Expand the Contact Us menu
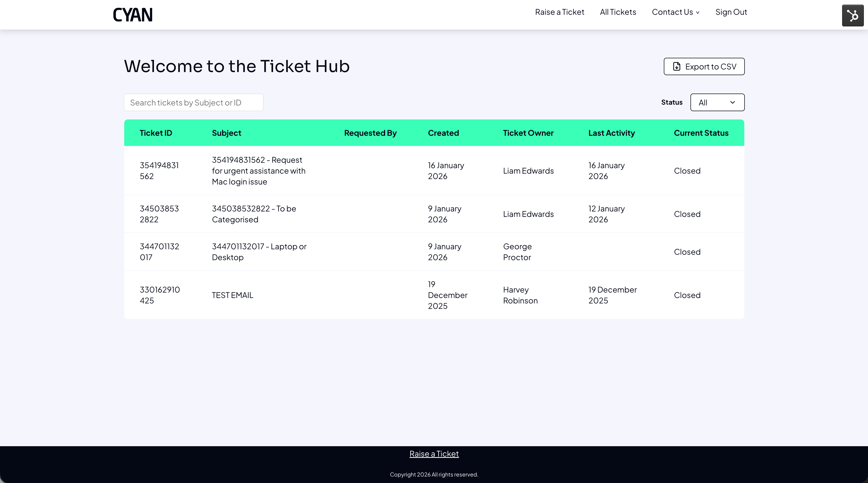Viewport: 868px width, 483px height. click(x=675, y=12)
